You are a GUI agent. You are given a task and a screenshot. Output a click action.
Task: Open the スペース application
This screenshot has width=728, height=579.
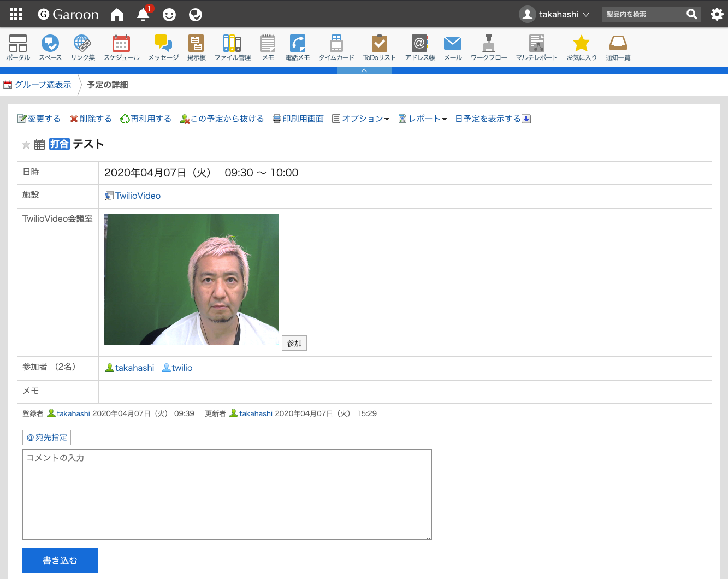(50, 48)
